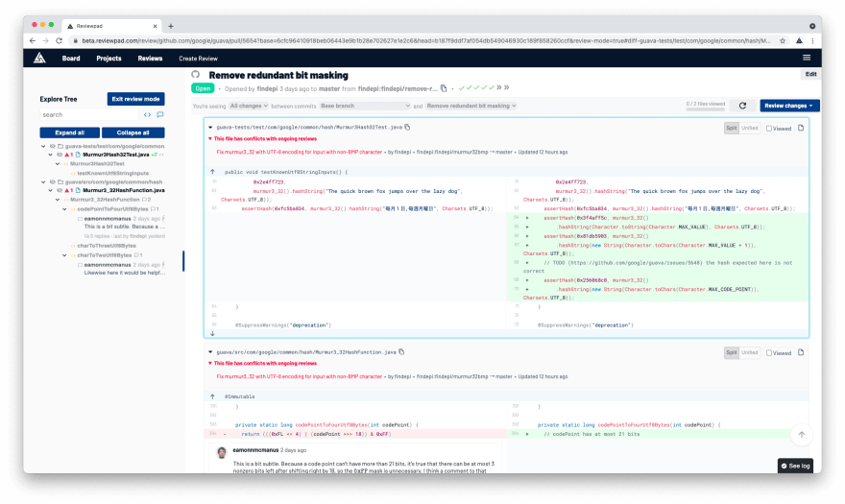
Task: Click the Exit review mode button
Action: [x=135, y=99]
